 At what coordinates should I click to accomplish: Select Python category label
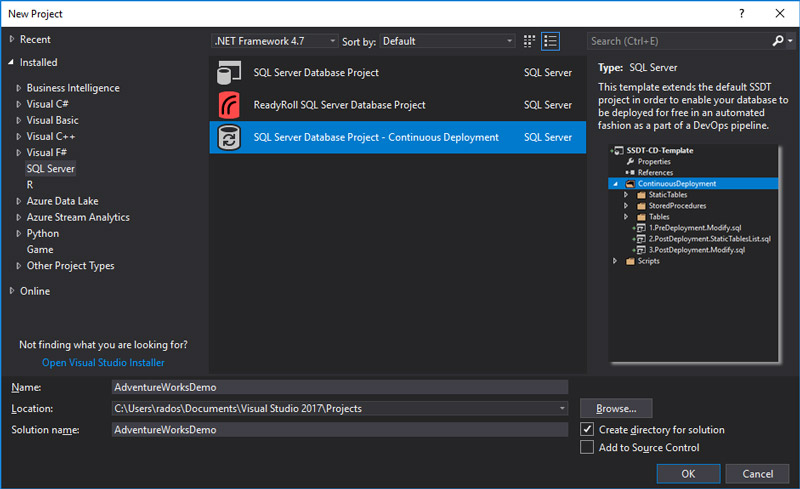(43, 233)
